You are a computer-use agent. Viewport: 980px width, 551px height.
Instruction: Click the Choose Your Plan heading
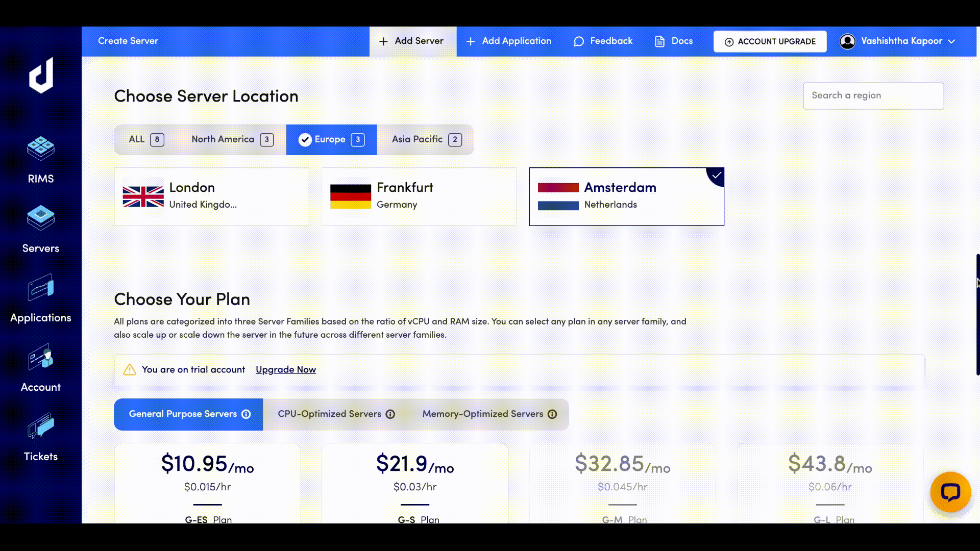tap(182, 299)
